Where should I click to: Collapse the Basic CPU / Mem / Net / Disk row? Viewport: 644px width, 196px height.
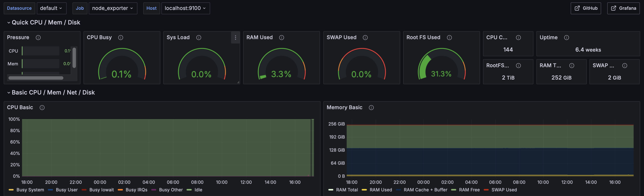point(9,93)
